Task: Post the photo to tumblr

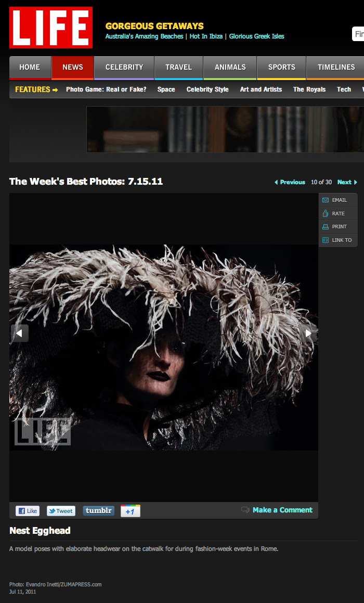Action: point(98,511)
